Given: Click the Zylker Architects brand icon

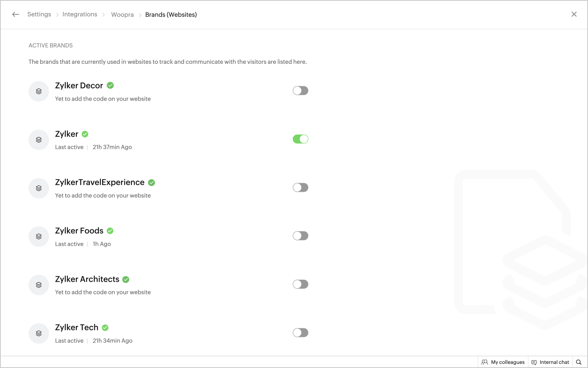Looking at the screenshot, I should tap(39, 285).
